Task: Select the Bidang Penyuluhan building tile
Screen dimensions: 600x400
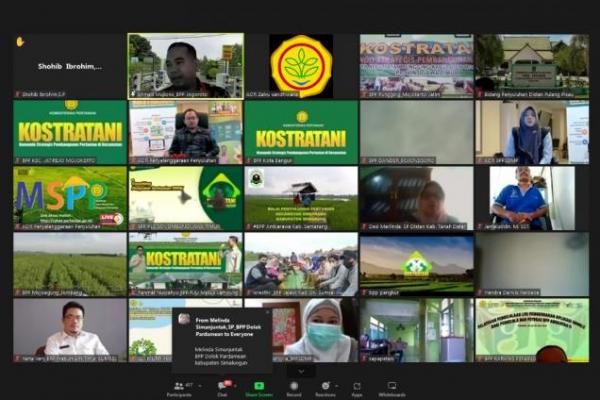Action: 532,66
